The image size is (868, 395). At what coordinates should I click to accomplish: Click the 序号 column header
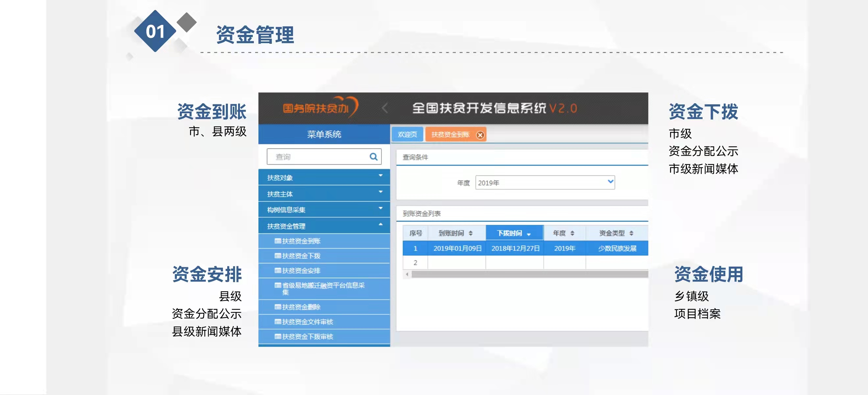(x=415, y=233)
